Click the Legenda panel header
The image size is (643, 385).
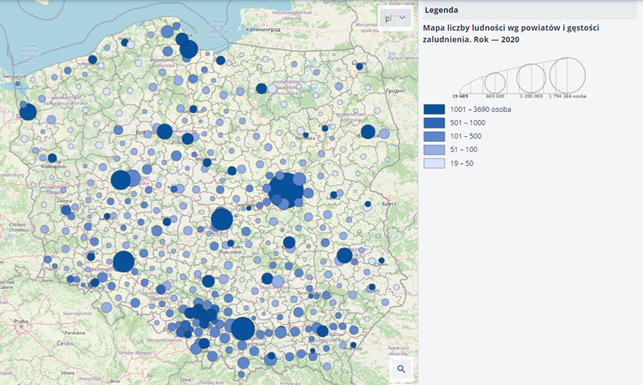coord(529,10)
